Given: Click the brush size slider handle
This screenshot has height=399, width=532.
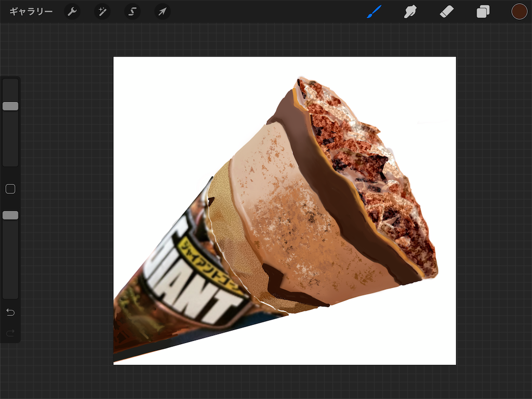Looking at the screenshot, I should tap(10, 106).
